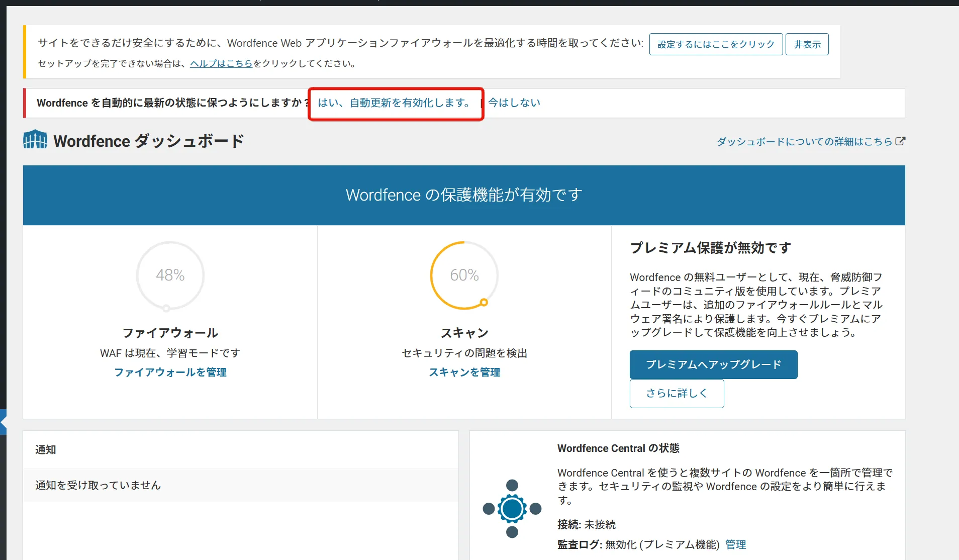The image size is (959, 560).
Task: Expand the Wordfence Central status section
Action: [618, 448]
